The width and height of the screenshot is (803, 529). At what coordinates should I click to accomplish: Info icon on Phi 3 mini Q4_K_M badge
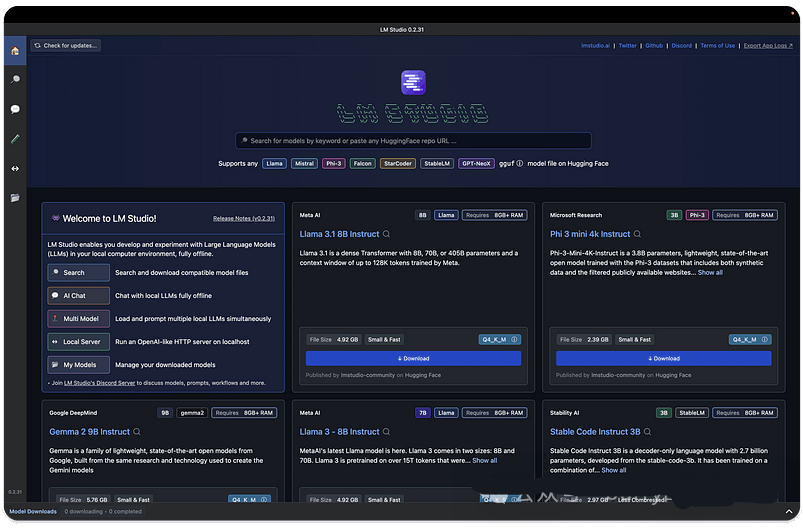point(765,340)
